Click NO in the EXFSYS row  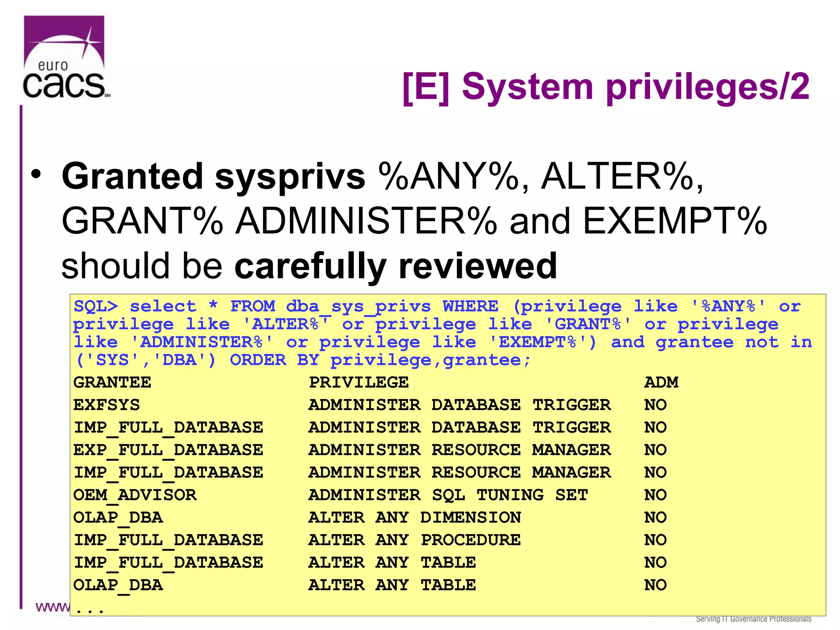(655, 405)
